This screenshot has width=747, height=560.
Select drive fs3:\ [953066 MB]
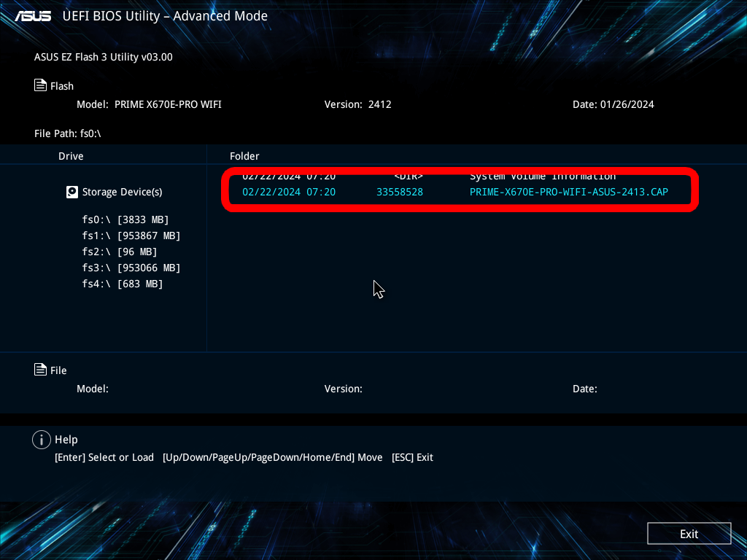coord(131,268)
